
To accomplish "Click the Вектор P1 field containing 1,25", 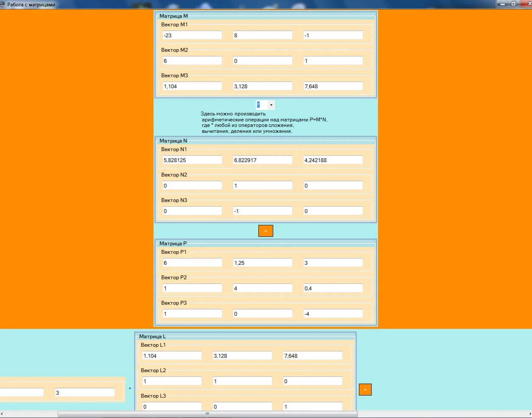I will point(263,263).
